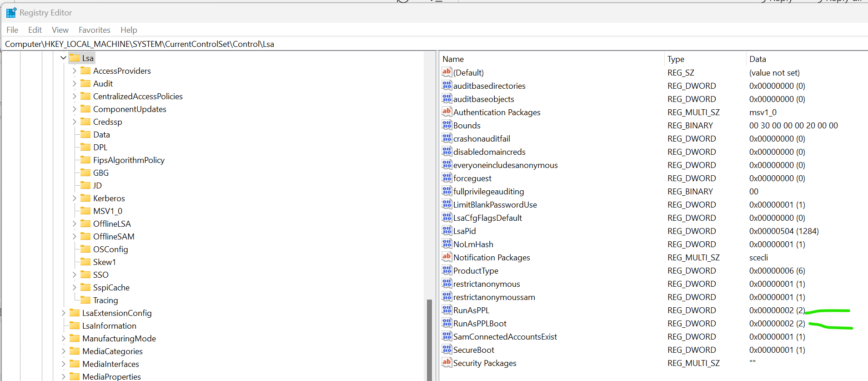Click the Security Packages string icon
868x381 pixels.
click(447, 362)
